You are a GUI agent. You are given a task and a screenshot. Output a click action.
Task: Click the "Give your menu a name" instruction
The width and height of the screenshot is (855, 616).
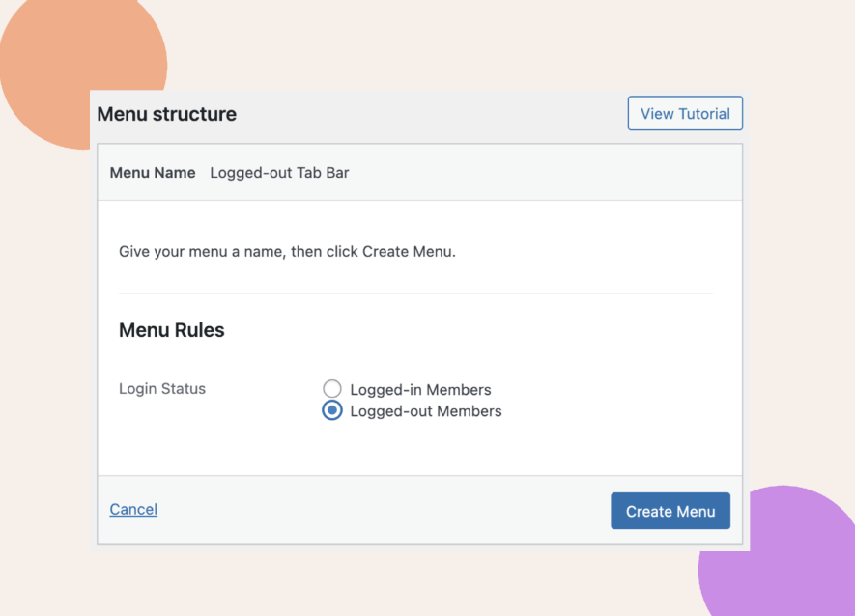pos(287,251)
